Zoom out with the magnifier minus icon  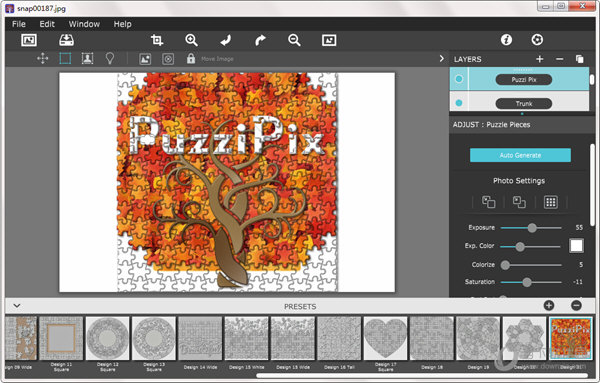(x=294, y=40)
